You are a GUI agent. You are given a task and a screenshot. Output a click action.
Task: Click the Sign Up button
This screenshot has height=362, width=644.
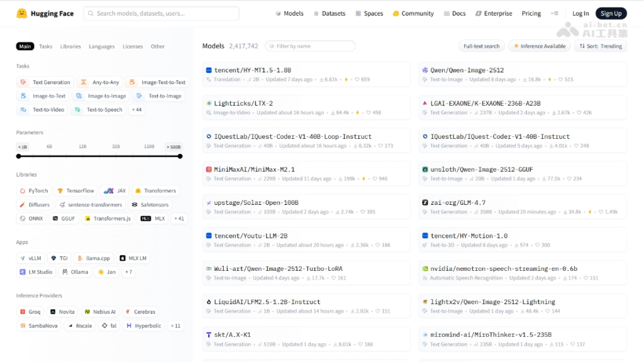[x=611, y=13]
